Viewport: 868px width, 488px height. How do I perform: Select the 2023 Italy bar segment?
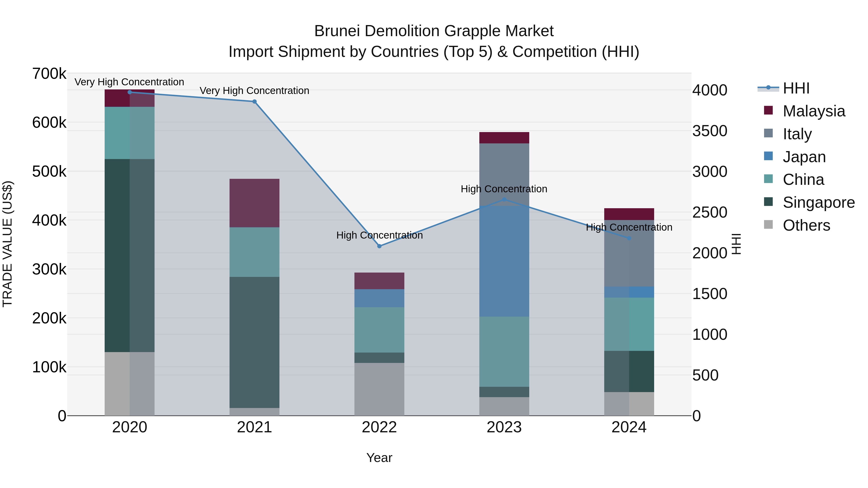pyautogui.click(x=504, y=174)
